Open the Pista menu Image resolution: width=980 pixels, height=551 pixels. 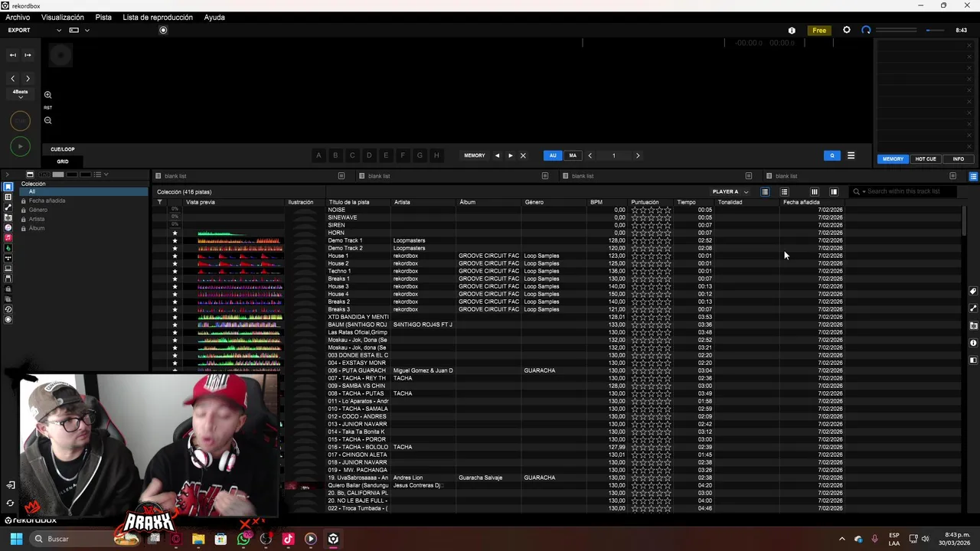coord(103,17)
